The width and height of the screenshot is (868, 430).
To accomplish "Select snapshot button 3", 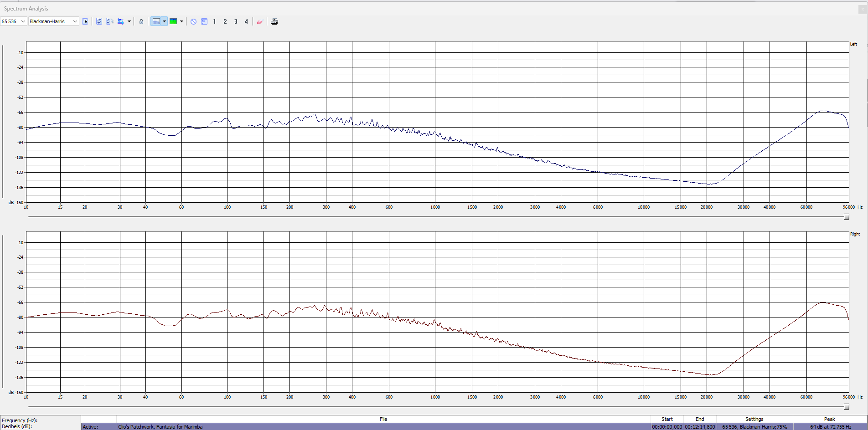I will pyautogui.click(x=236, y=21).
